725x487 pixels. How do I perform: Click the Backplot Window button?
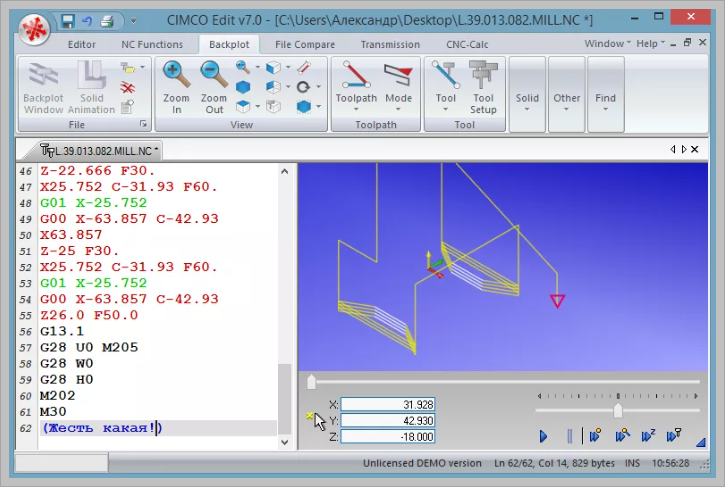[43, 88]
